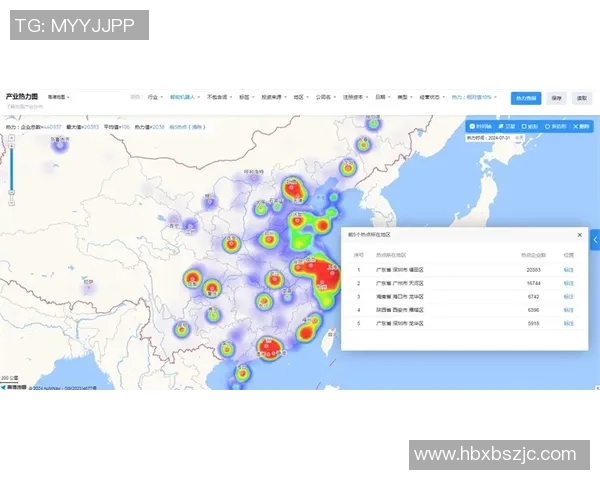Open the 地区 region filter dropdown
Image resolution: width=600 pixels, height=480 pixels.
click(x=299, y=98)
